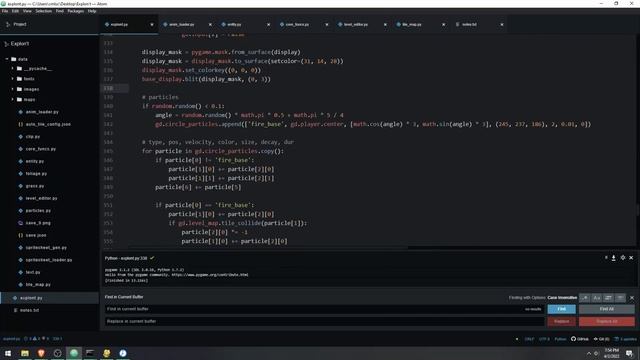Open core_funcs.py in the project tree

tap(40, 149)
